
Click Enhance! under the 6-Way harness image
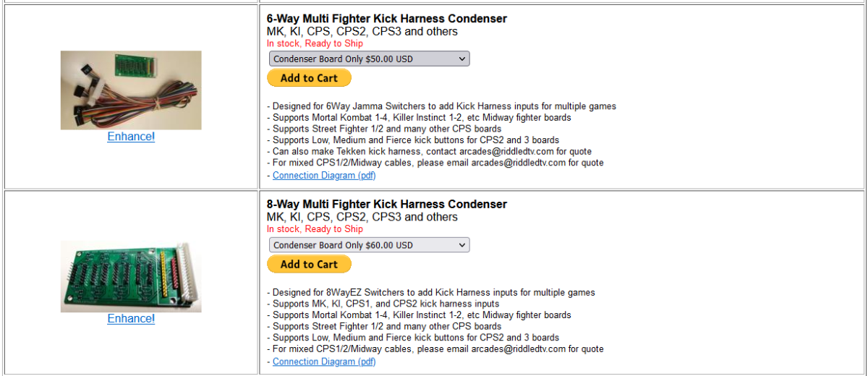(x=131, y=137)
